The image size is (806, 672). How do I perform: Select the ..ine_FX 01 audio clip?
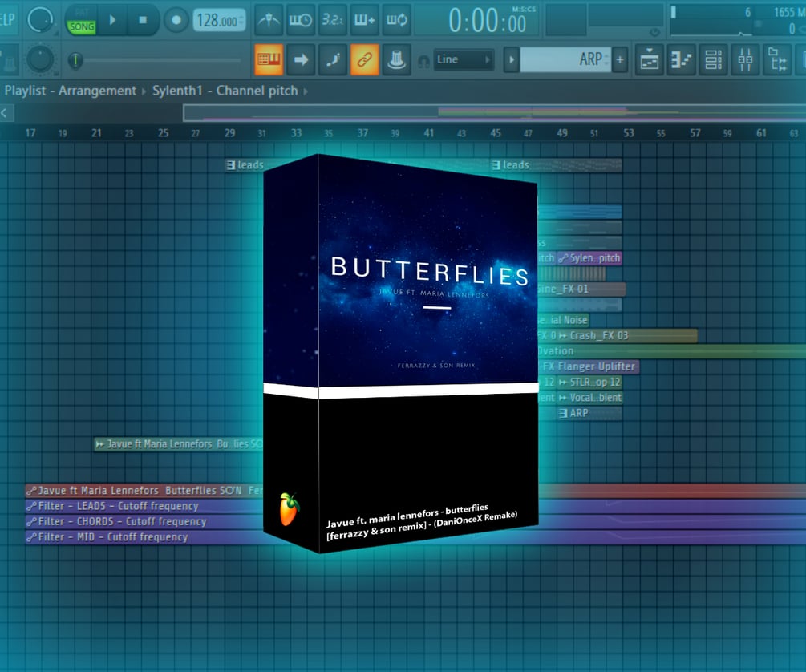pos(581,289)
